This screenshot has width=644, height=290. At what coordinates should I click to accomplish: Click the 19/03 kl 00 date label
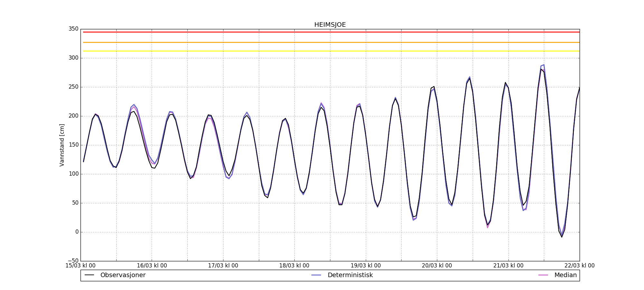[366, 266]
